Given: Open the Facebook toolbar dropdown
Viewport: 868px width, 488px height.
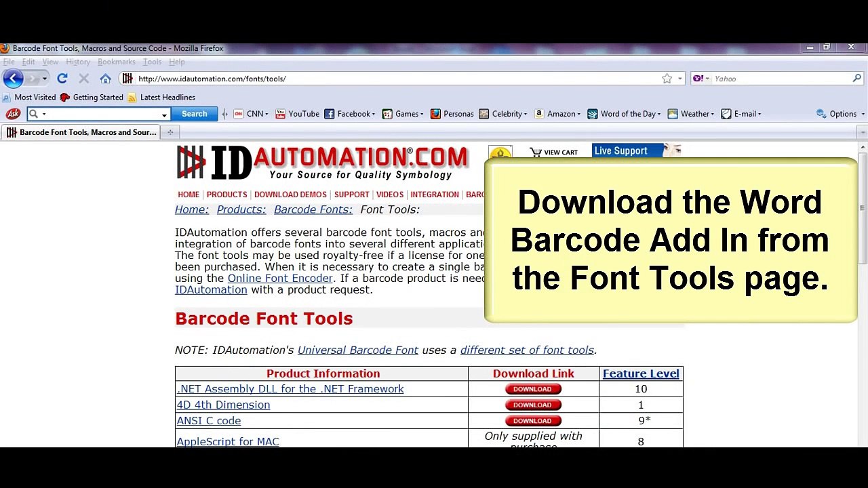Looking at the screenshot, I should pyautogui.click(x=349, y=114).
